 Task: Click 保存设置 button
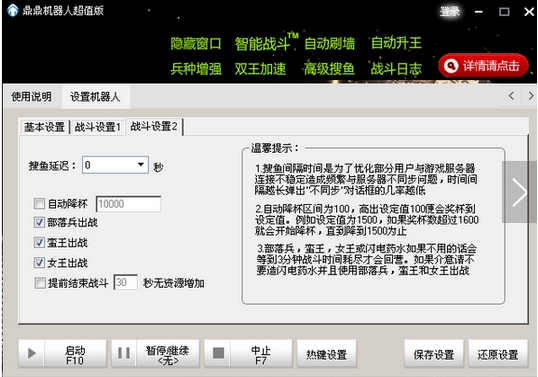(434, 354)
